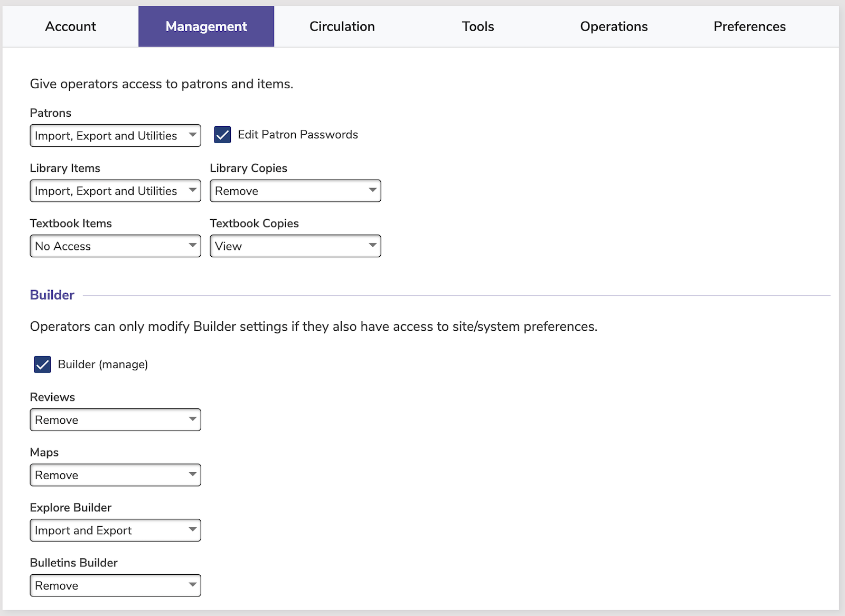Expand the Library Items dropdown
This screenshot has width=845, height=616.
point(115,191)
